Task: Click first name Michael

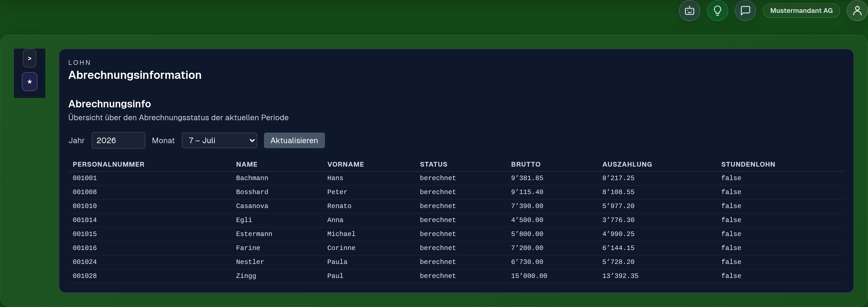Action: (341, 234)
